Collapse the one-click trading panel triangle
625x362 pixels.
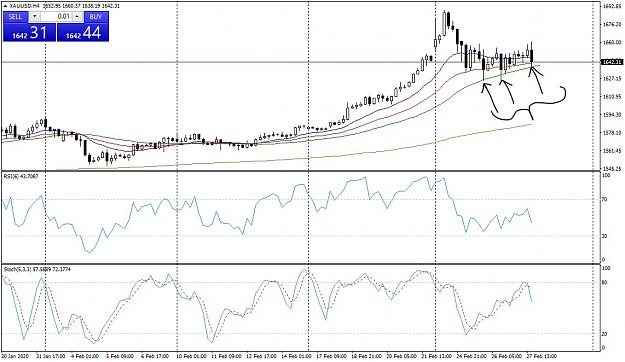5,6
